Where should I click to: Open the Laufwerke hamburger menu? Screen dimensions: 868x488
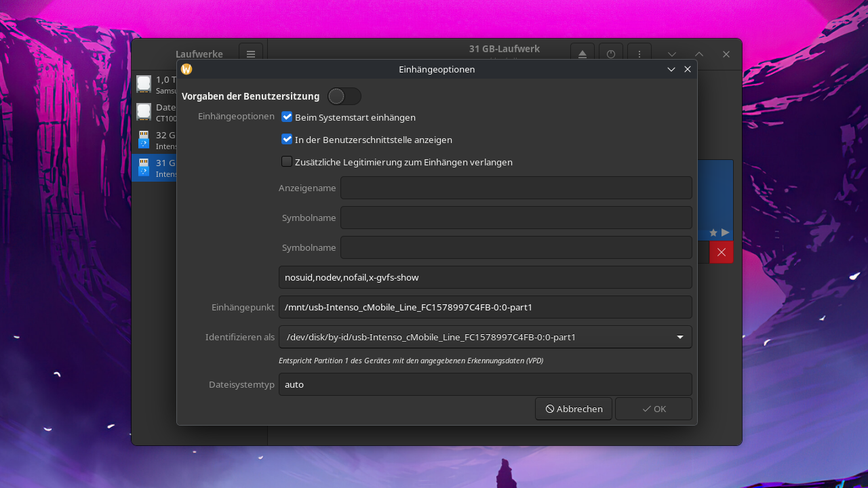click(250, 54)
